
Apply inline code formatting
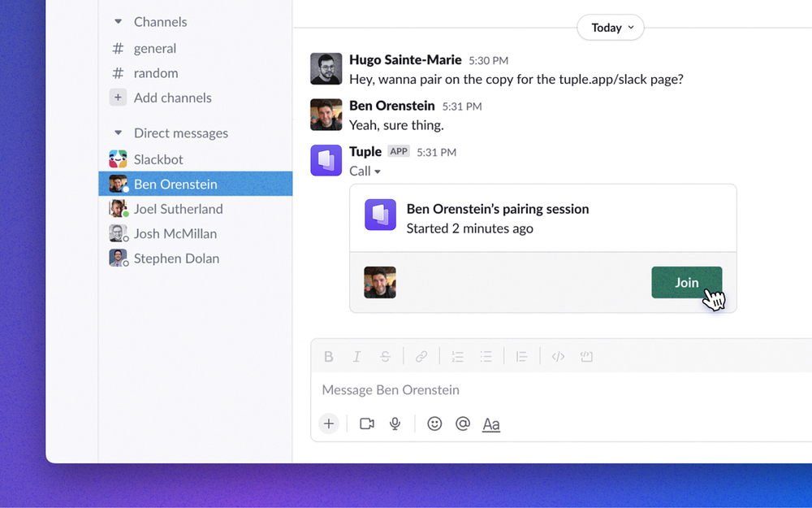(558, 357)
